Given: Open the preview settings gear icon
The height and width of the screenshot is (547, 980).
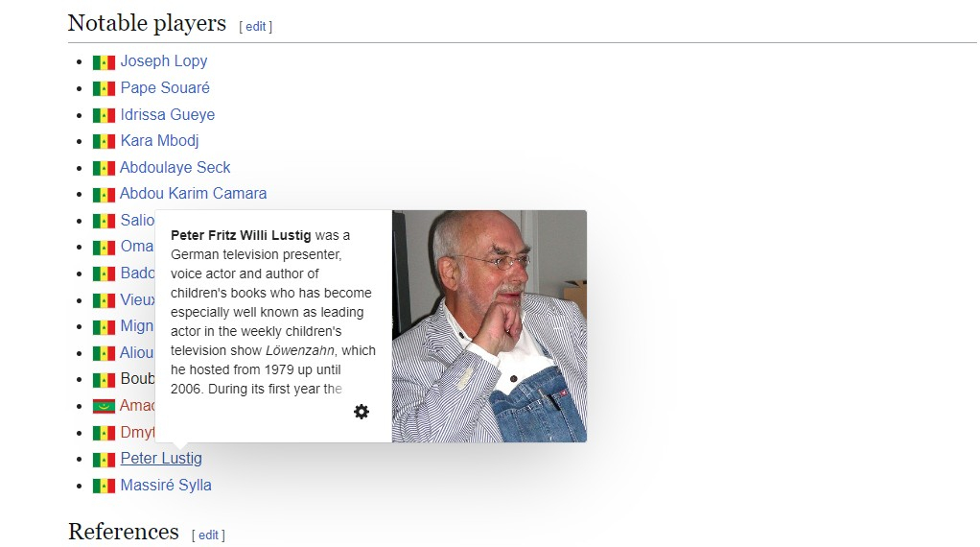Looking at the screenshot, I should tap(362, 412).
